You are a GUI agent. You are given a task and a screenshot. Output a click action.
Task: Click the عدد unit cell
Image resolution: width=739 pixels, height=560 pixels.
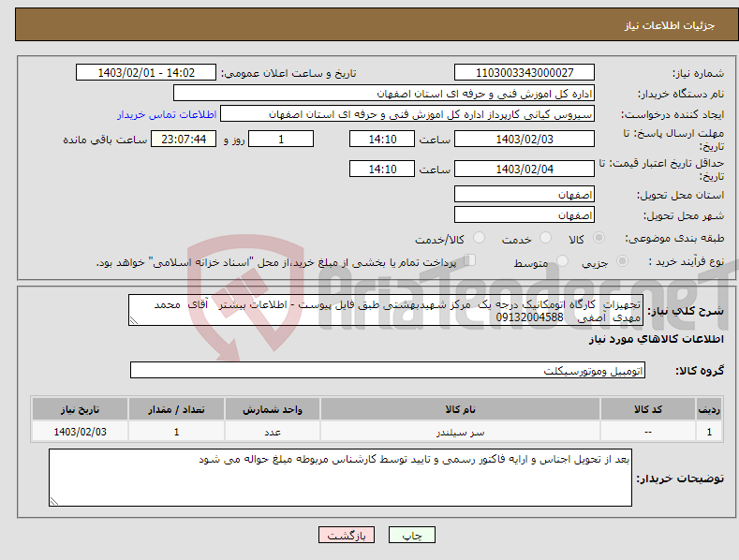click(273, 432)
